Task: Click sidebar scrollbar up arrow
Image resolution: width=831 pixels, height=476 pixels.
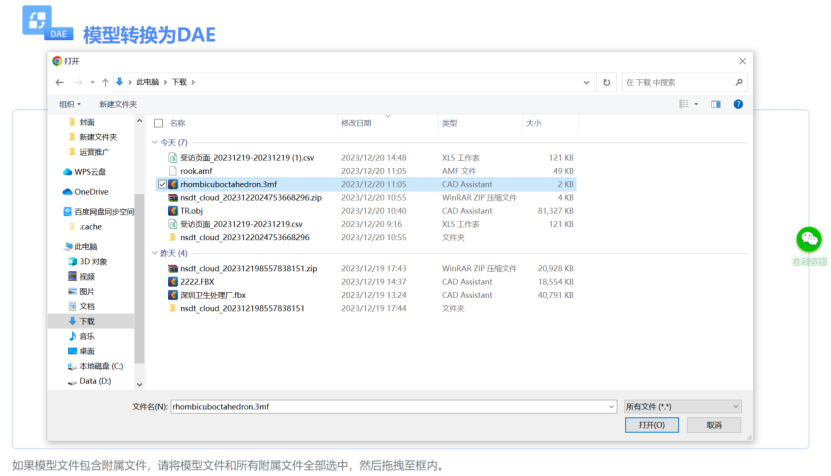Action: point(139,121)
